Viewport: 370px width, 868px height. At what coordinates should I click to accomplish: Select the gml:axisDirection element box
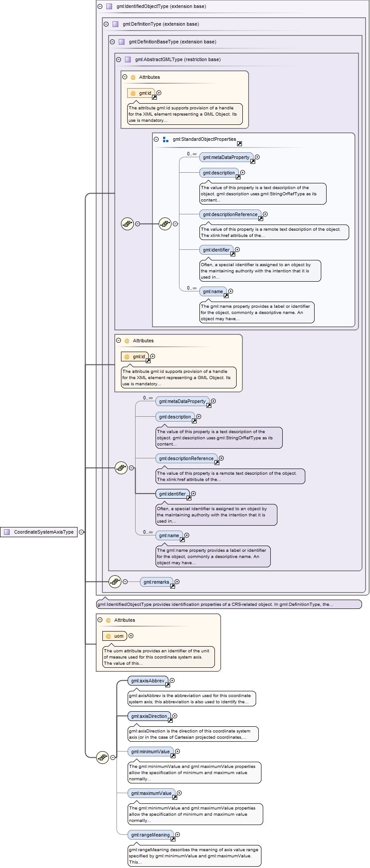[149, 716]
